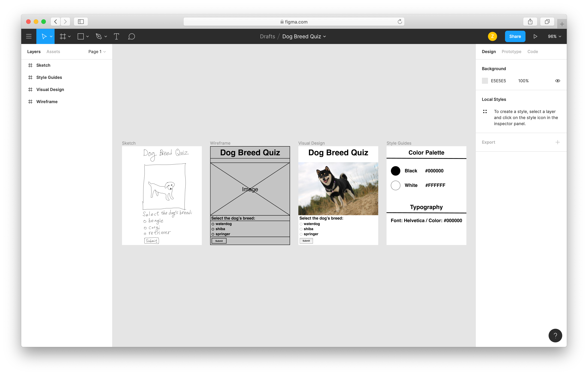Viewport: 588px width, 375px height.
Task: Select the waterdog radio button in Wireframe
Action: [213, 224]
